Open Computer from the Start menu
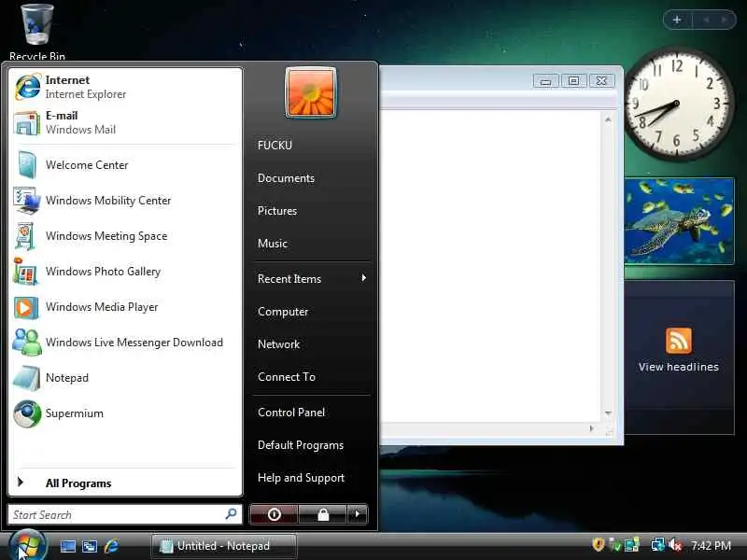 click(x=283, y=312)
